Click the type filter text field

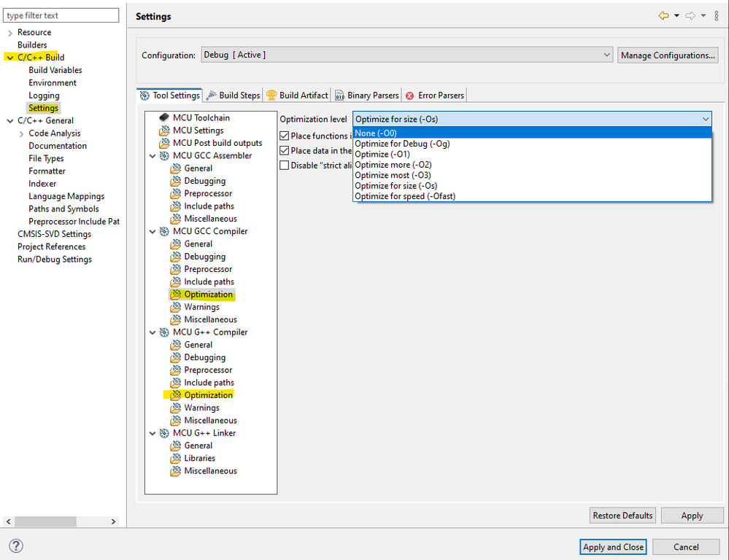pos(61,15)
